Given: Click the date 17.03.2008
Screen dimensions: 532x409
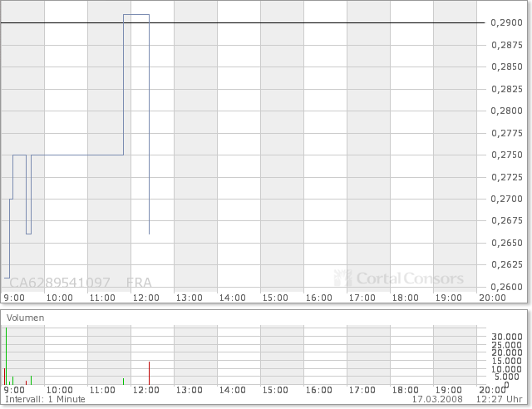Looking at the screenshot, I should click(x=437, y=399).
